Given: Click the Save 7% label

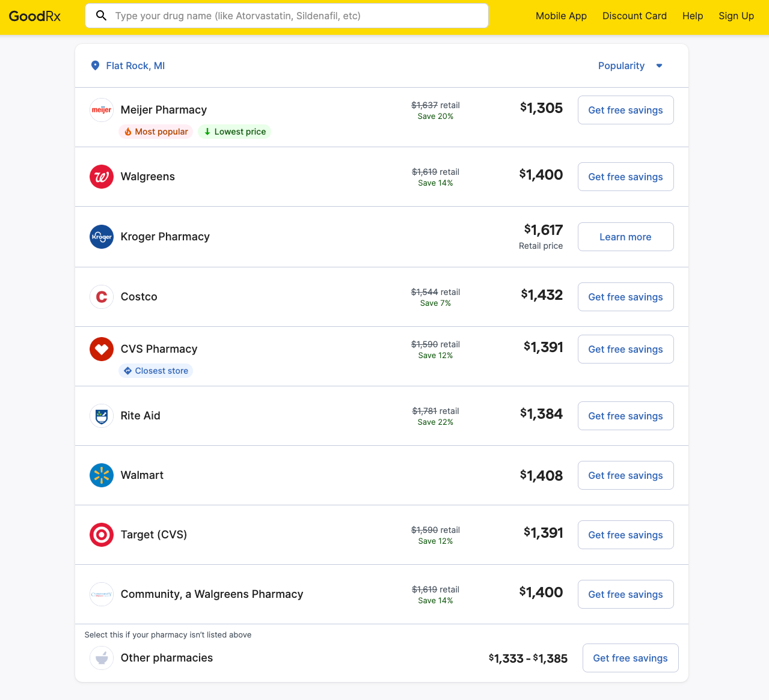Looking at the screenshot, I should (x=435, y=303).
